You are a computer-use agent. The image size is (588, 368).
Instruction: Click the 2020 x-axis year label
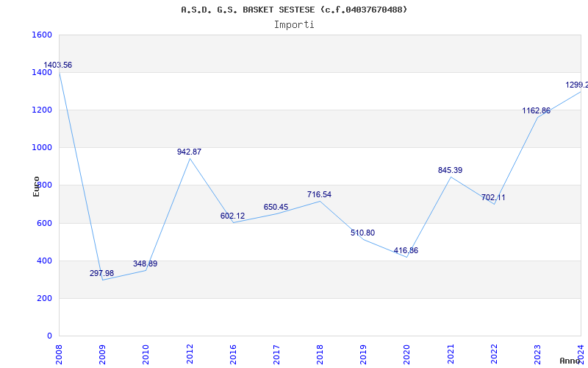tap(407, 354)
